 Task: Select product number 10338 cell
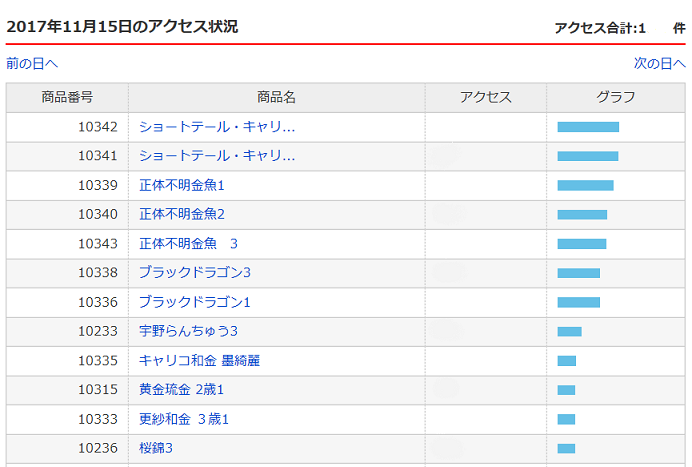coord(67,273)
